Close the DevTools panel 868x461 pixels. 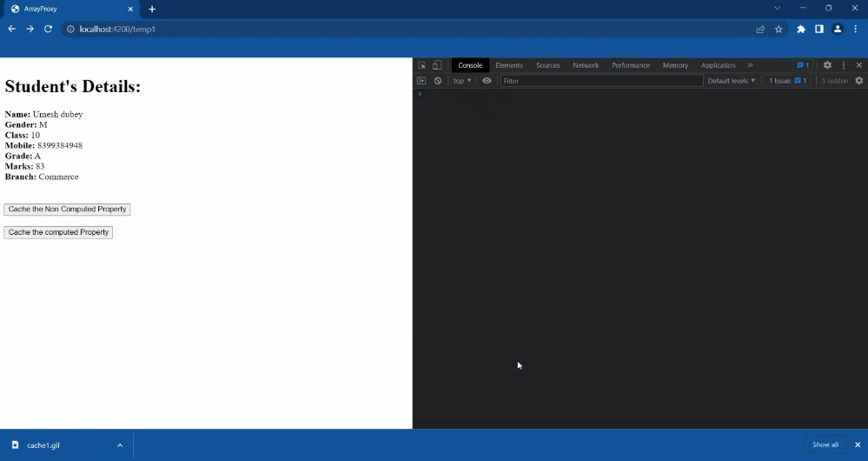coord(859,65)
